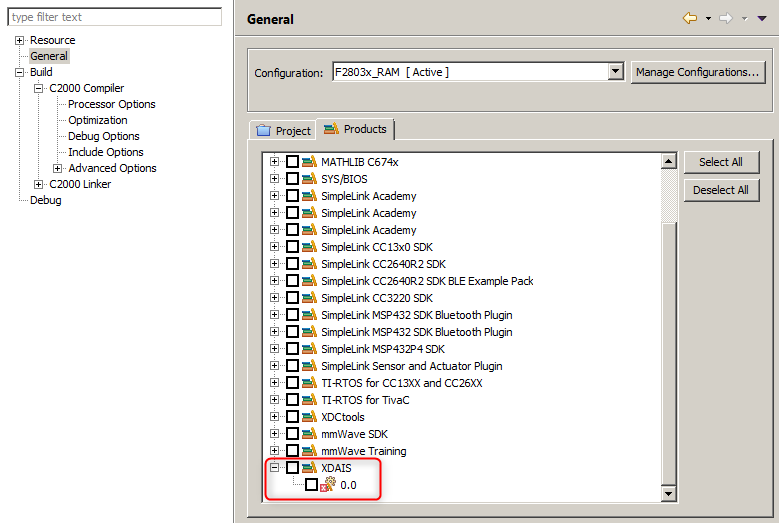Click the back navigation arrow icon
The width and height of the screenshot is (779, 523).
[x=690, y=18]
